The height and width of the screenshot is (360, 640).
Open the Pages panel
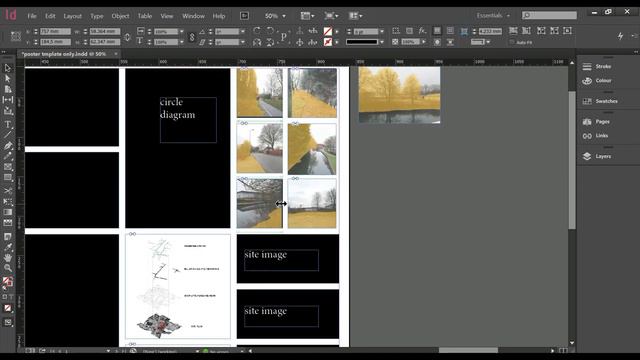602,122
